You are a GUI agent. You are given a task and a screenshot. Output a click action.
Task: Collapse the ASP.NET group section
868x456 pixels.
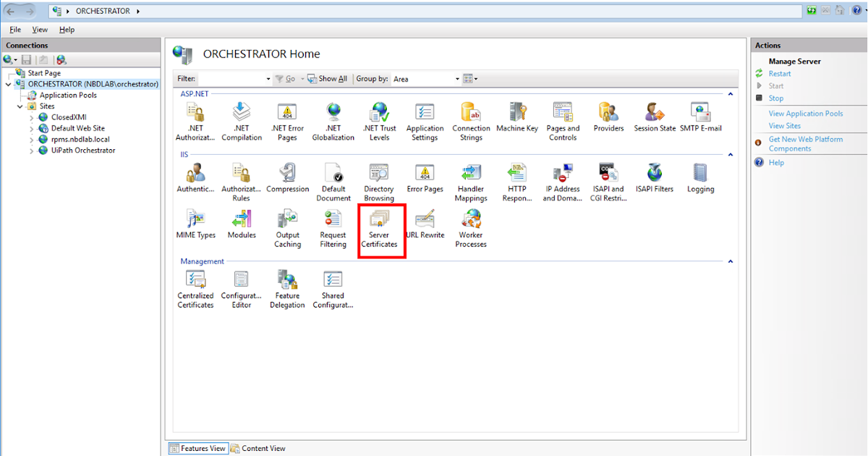click(731, 94)
